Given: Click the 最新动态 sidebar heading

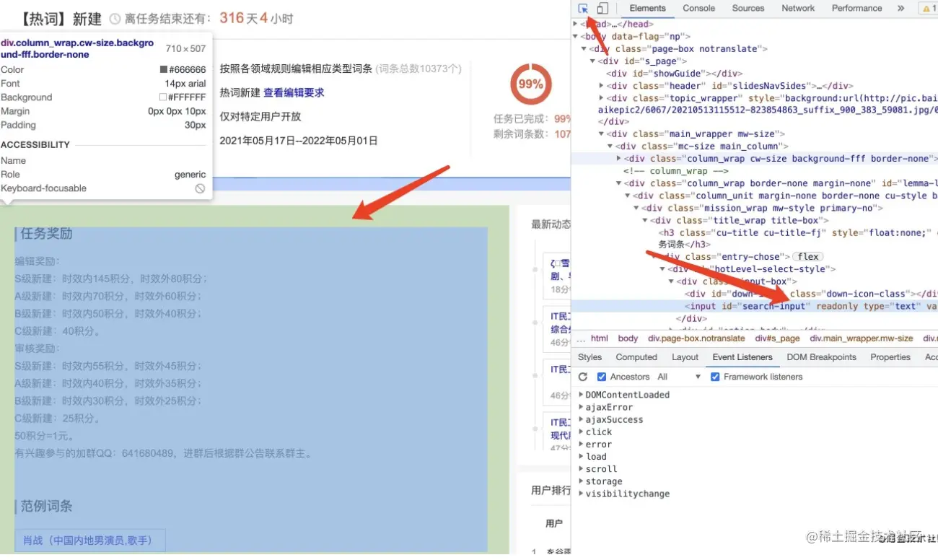Looking at the screenshot, I should pos(551,224).
